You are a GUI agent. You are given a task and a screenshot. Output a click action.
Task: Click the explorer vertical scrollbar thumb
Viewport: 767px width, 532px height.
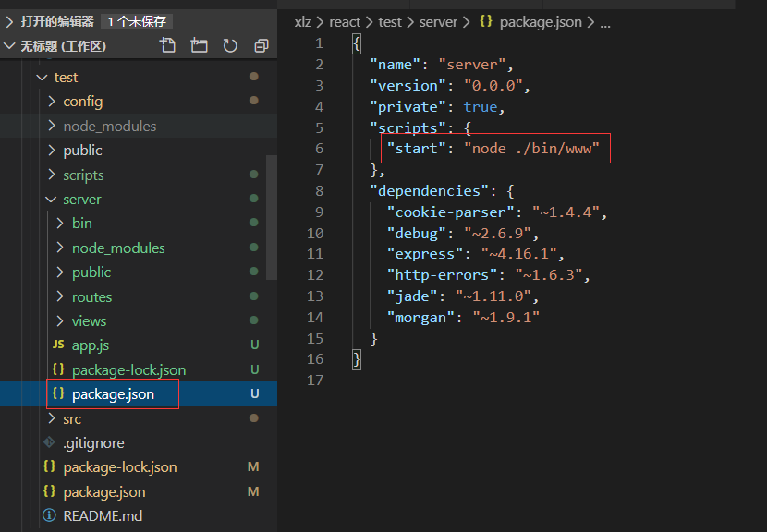pyautogui.click(x=272, y=218)
